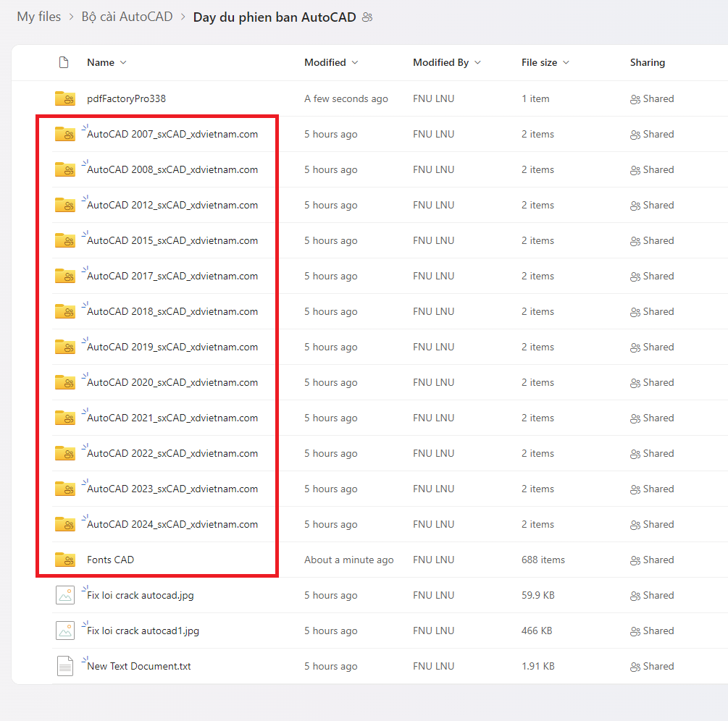Open AutoCAD 2012_sxCAD_xdvietnam.com folder

click(x=172, y=205)
